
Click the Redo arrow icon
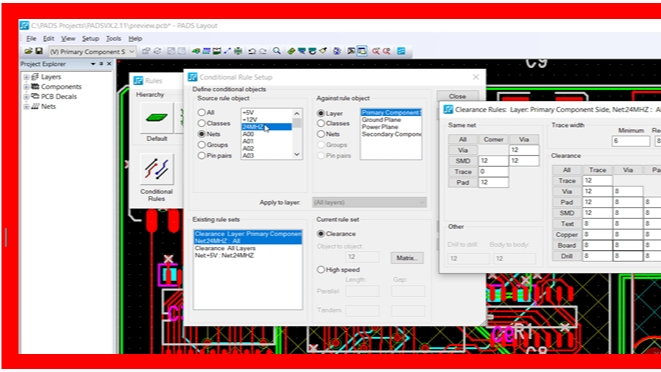(x=263, y=51)
